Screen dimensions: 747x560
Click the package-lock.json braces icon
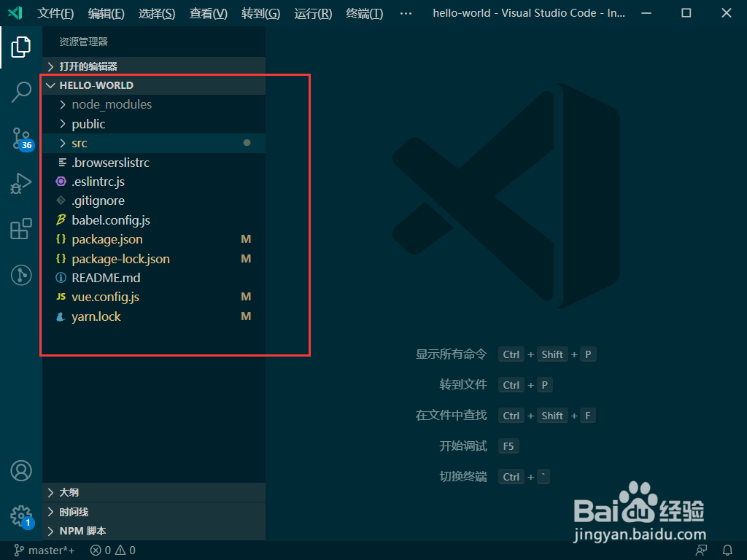[61, 259]
